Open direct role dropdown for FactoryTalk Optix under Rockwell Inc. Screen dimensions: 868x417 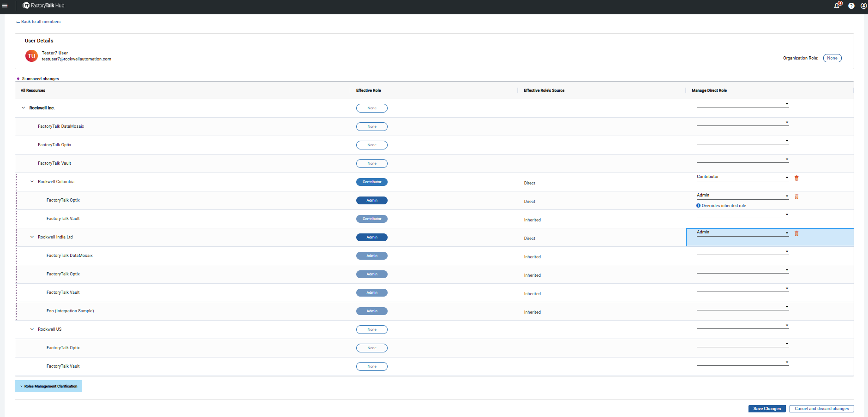pyautogui.click(x=742, y=141)
